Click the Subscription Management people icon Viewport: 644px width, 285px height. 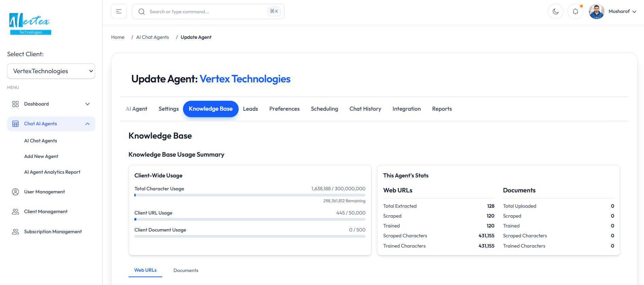(x=15, y=232)
